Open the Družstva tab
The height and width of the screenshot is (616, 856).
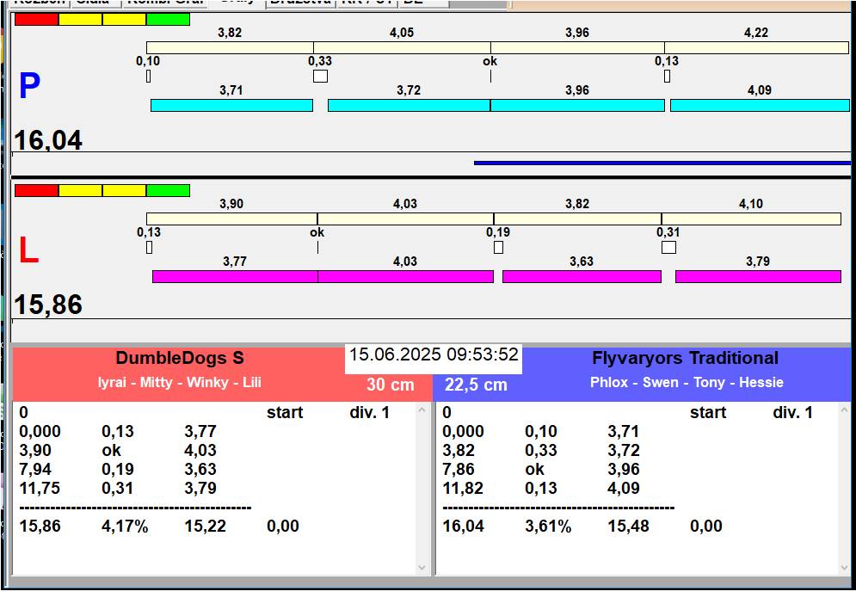pos(299,3)
